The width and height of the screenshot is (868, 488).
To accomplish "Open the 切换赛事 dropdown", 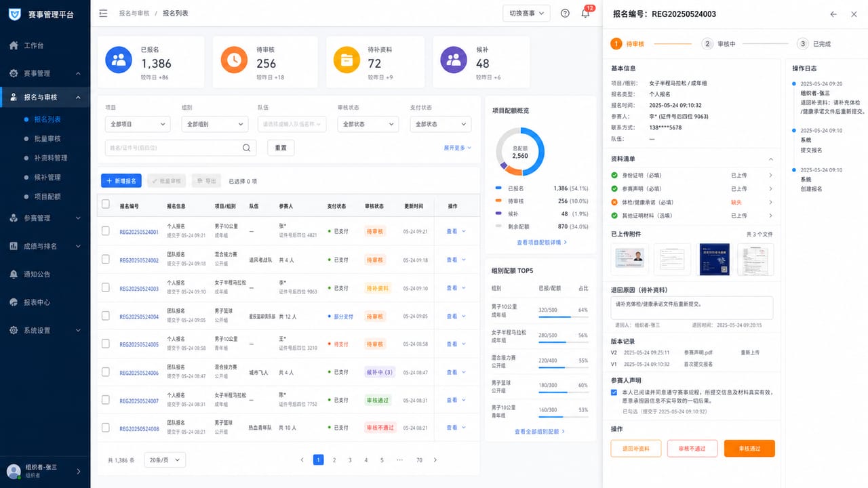I will (526, 14).
